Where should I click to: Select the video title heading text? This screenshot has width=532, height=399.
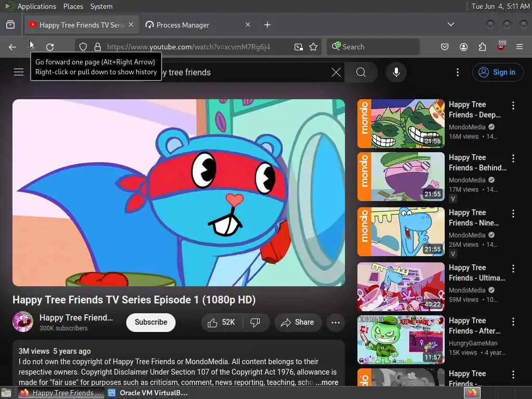[x=134, y=300]
